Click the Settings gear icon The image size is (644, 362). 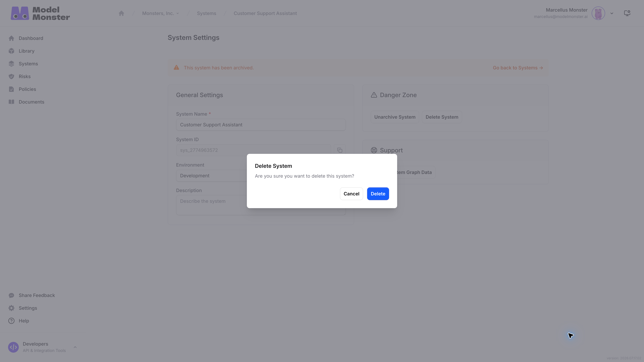tap(11, 308)
